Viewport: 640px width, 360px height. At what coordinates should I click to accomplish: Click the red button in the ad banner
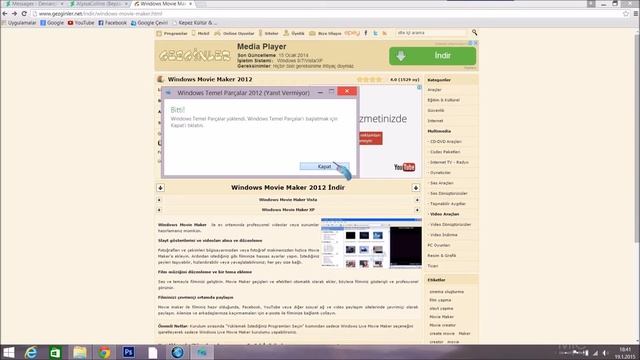[x=371, y=138]
